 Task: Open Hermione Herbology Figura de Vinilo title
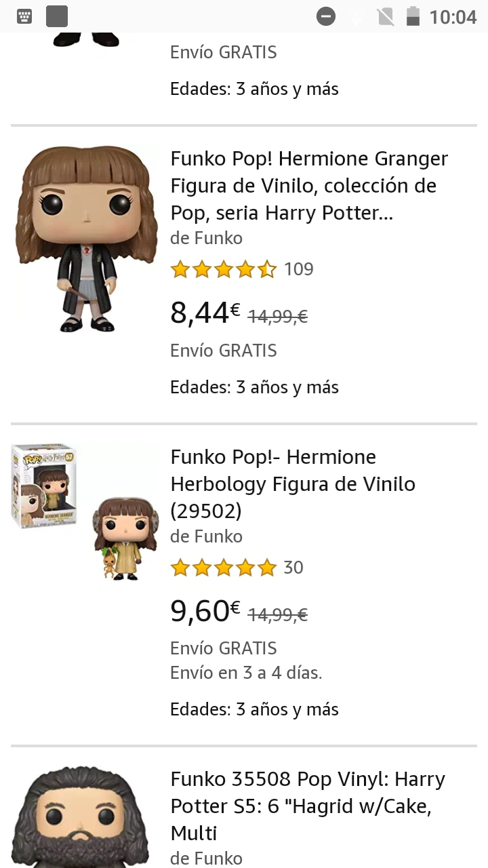(x=293, y=484)
